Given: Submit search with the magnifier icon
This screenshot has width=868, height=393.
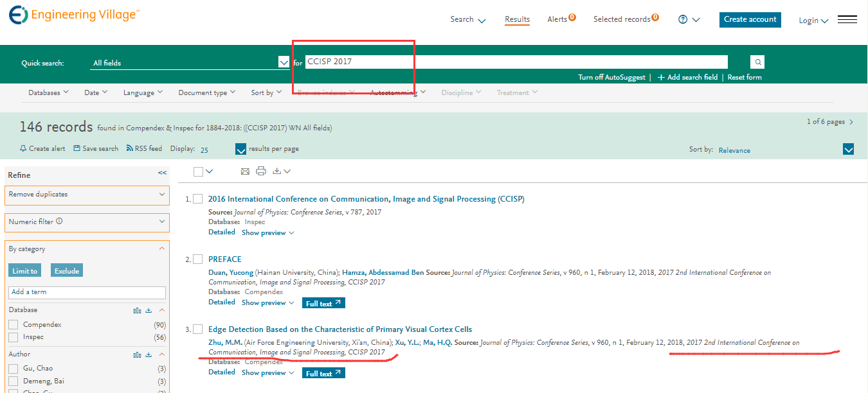Looking at the screenshot, I should pyautogui.click(x=758, y=62).
